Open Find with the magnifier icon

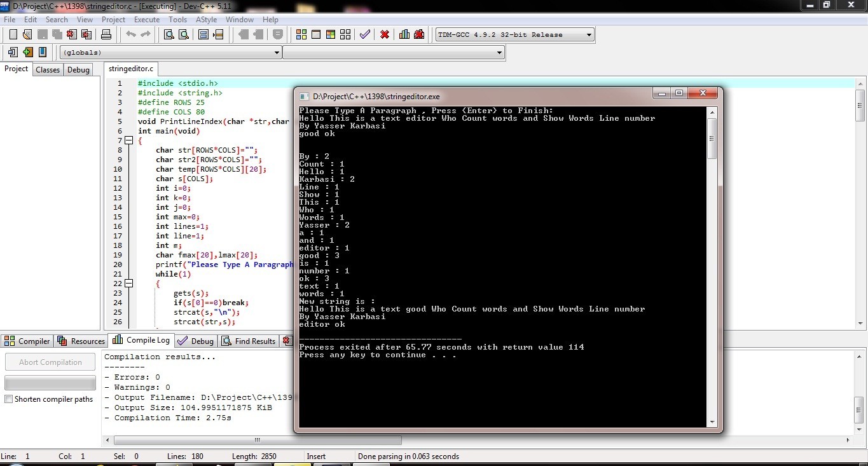point(169,34)
